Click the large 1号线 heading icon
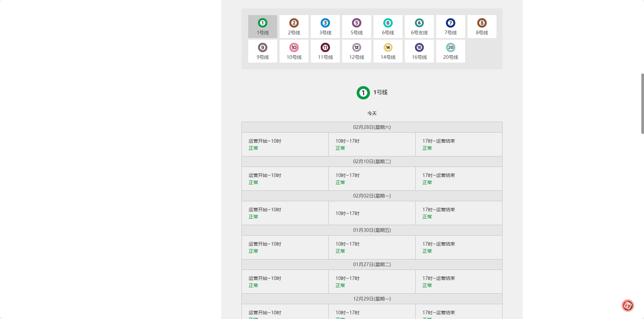644x319 pixels. coord(363,93)
